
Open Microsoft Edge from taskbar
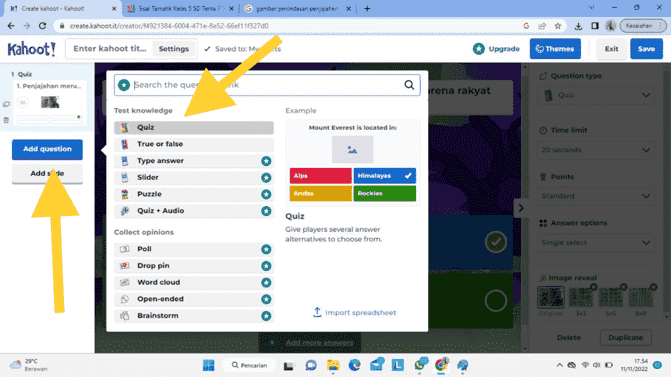pos(354,365)
